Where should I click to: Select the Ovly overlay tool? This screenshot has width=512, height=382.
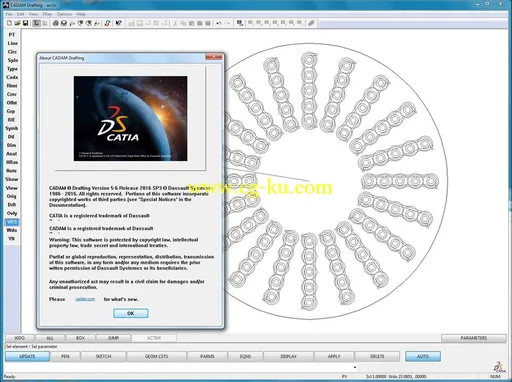pos(12,213)
